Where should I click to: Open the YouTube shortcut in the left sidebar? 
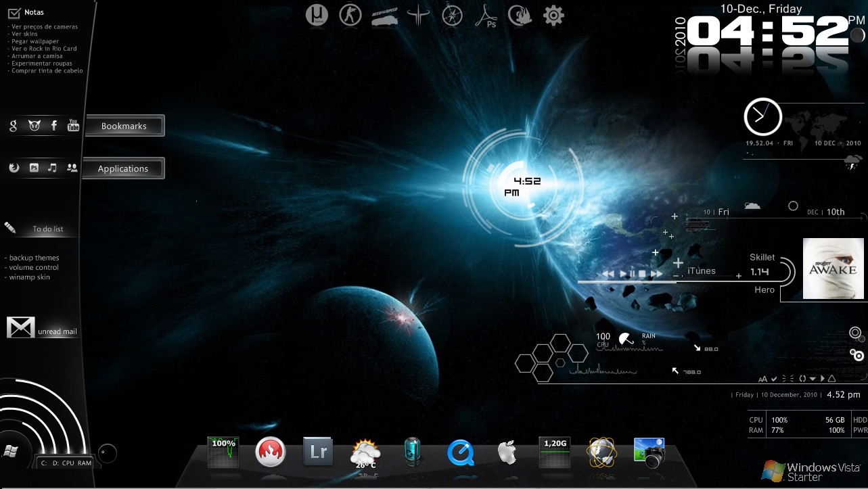tap(73, 125)
